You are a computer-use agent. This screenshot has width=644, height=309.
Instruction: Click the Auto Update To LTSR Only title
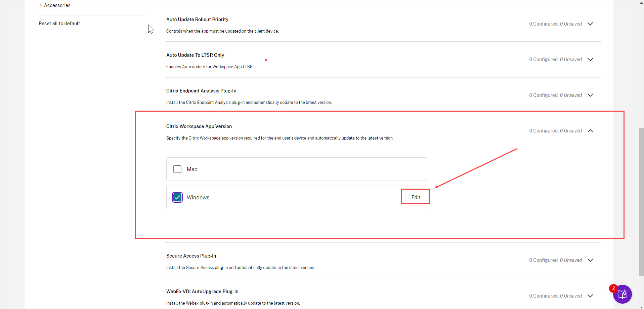click(x=195, y=55)
